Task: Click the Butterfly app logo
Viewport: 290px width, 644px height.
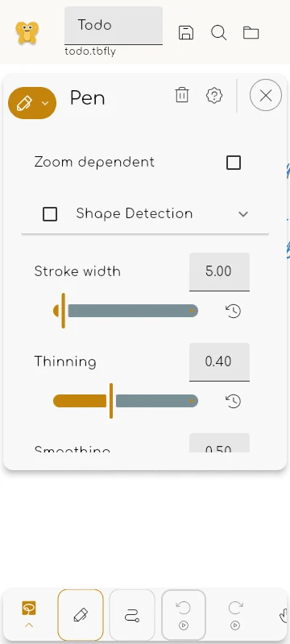Action: [27, 32]
